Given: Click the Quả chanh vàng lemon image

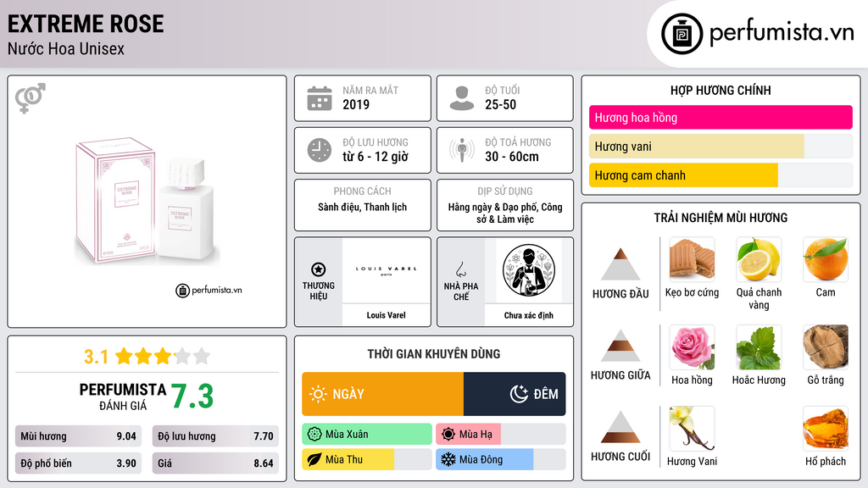Looking at the screenshot, I should point(759,259).
